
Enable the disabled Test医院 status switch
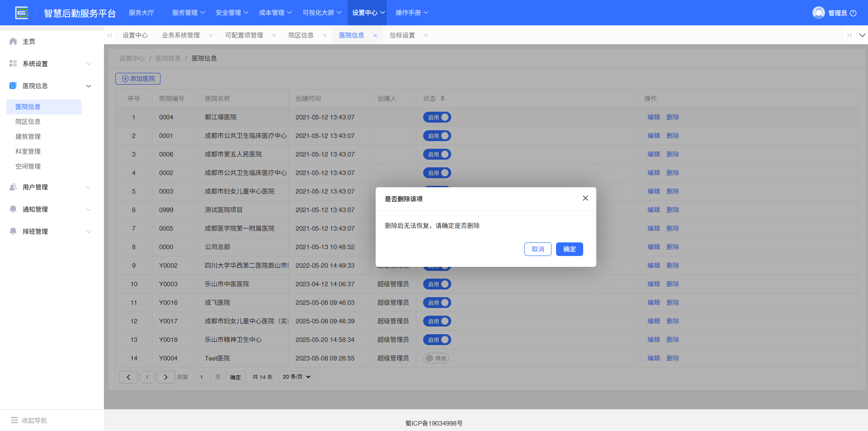436,358
